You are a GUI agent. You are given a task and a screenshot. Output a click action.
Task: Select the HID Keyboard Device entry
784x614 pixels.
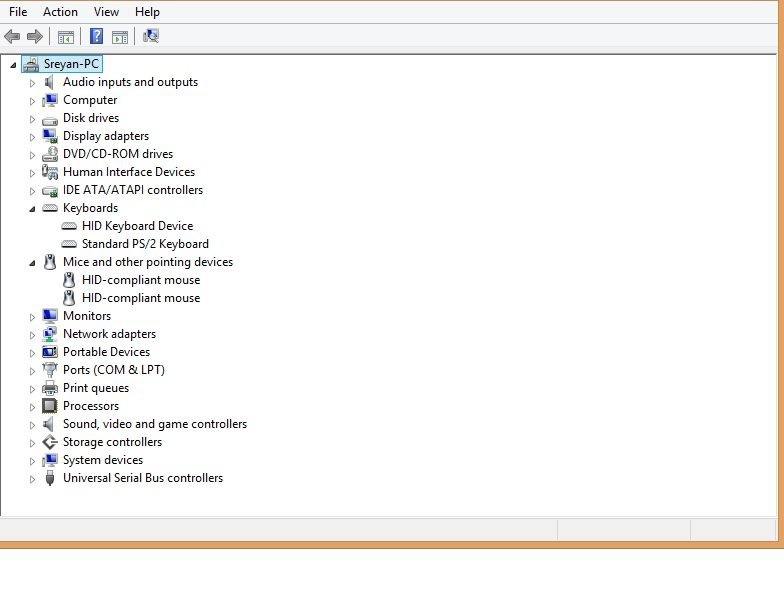coord(137,226)
